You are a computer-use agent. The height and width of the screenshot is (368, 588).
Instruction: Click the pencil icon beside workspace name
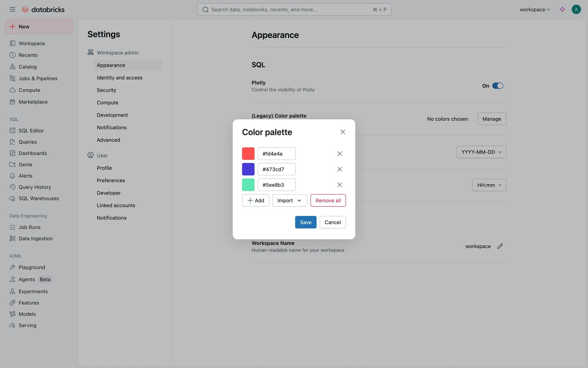pos(500,246)
